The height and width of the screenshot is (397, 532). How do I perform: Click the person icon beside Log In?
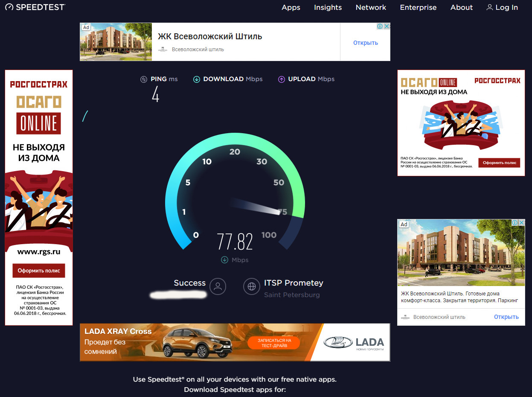tap(490, 7)
